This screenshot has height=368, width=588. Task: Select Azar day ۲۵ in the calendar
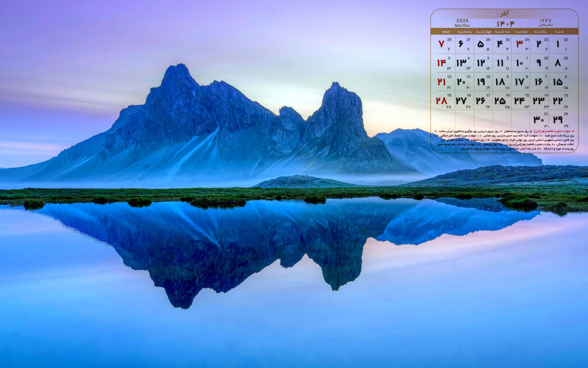pos(500,101)
